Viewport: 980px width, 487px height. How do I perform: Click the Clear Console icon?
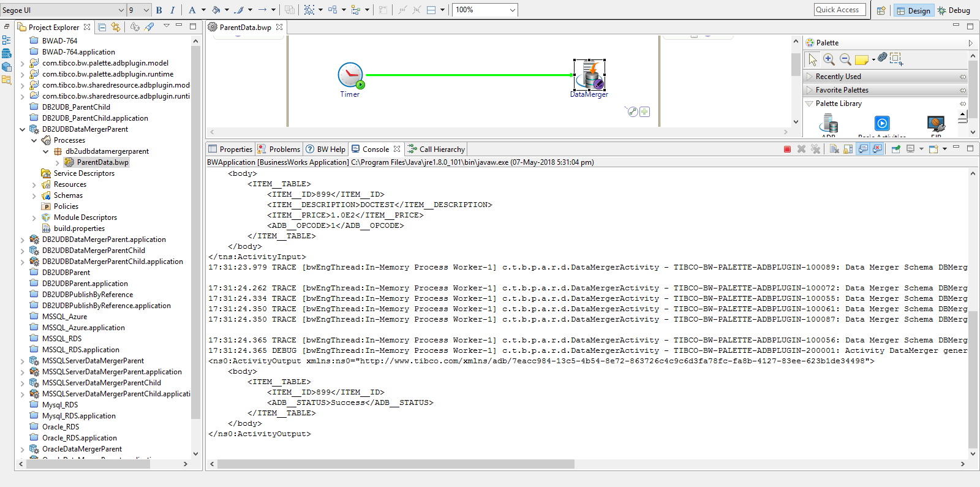tap(834, 149)
